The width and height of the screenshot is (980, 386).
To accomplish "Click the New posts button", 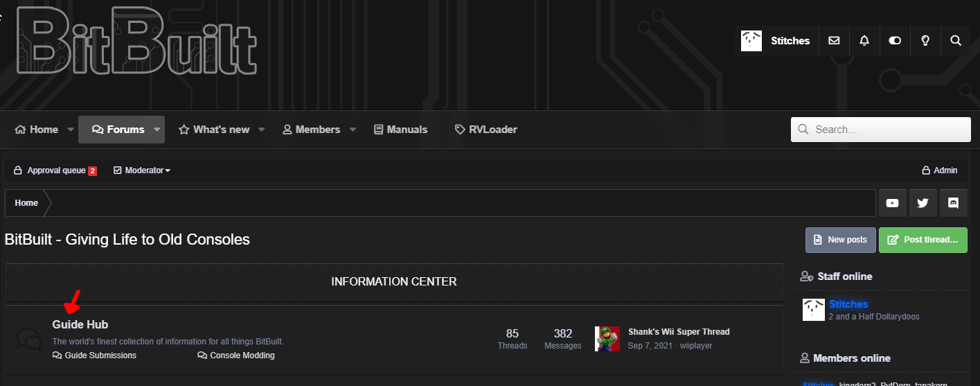I will [841, 240].
